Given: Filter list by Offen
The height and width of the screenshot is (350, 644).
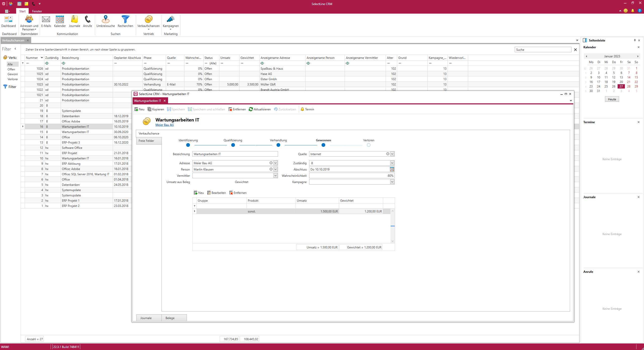Looking at the screenshot, I should (11, 69).
